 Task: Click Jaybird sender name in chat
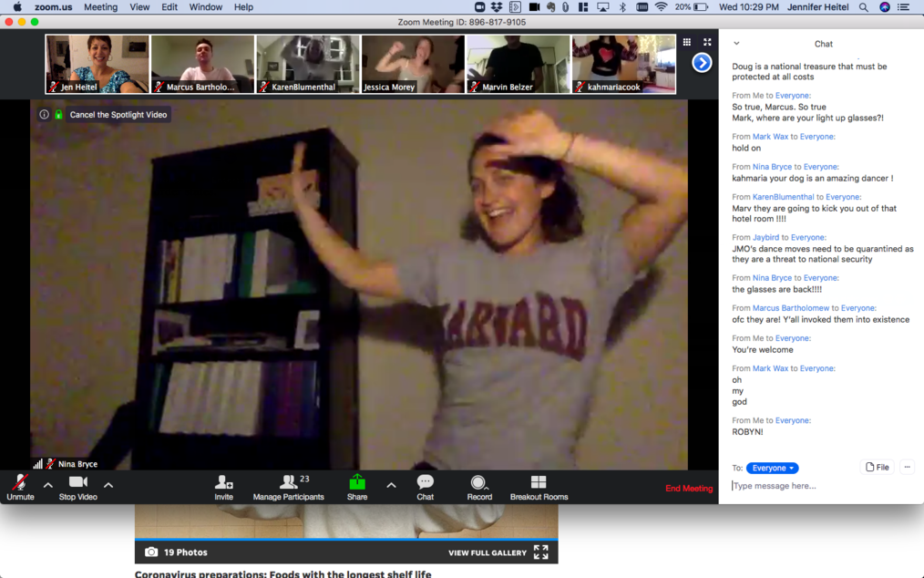765,237
